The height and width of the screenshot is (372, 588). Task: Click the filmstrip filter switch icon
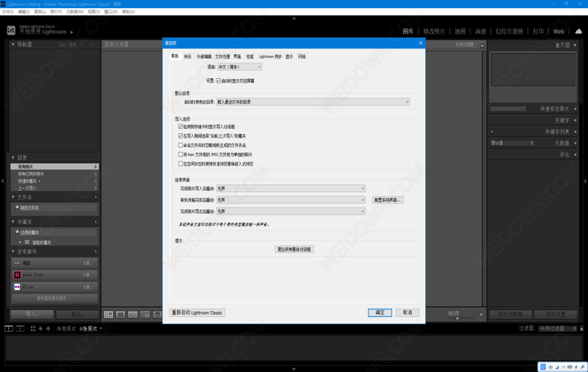(x=581, y=329)
